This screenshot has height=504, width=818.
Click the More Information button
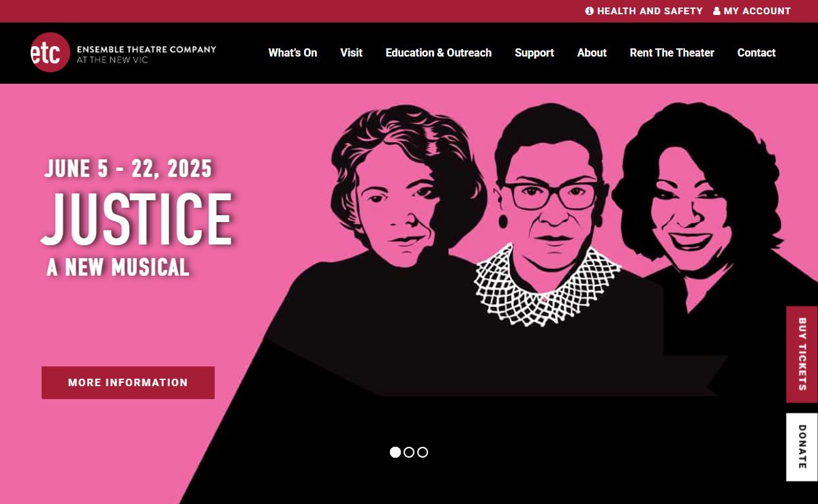[x=128, y=383]
